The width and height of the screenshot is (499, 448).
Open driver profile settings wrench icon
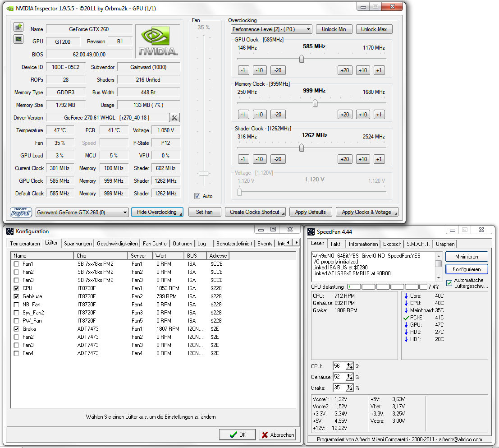[174, 118]
